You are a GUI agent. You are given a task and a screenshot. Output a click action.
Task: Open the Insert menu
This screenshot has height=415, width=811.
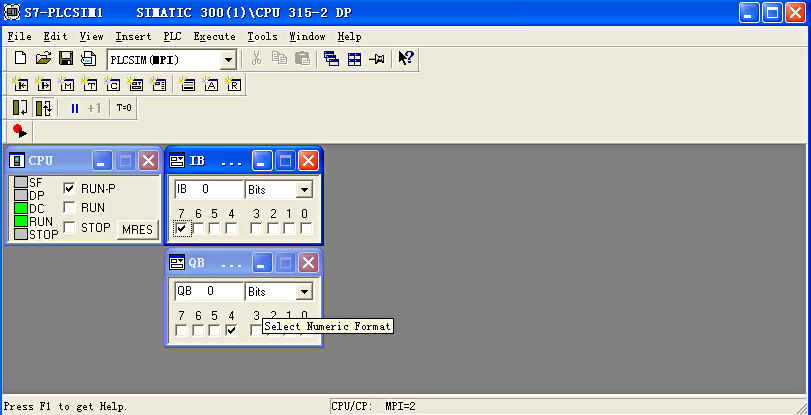coord(133,37)
